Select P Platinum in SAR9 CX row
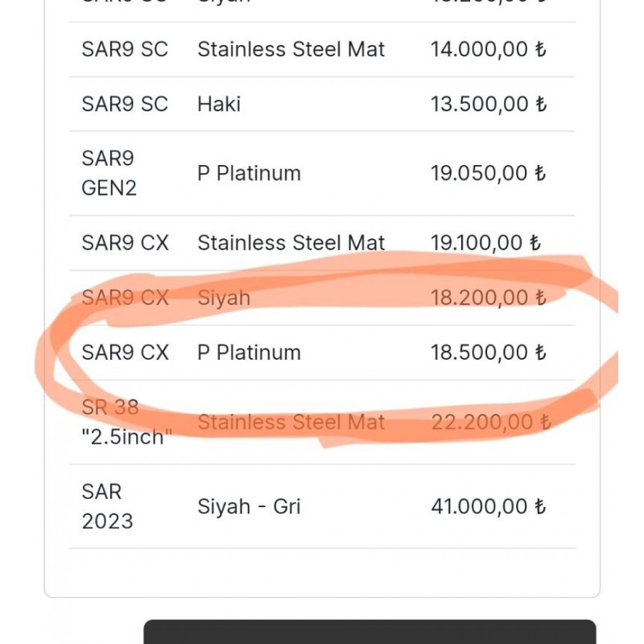The image size is (644, 644). (x=250, y=353)
